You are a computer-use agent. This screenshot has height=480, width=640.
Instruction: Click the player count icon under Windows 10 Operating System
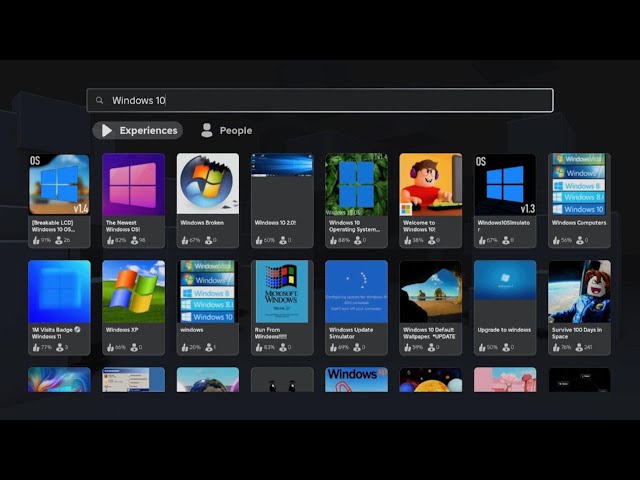pos(358,240)
